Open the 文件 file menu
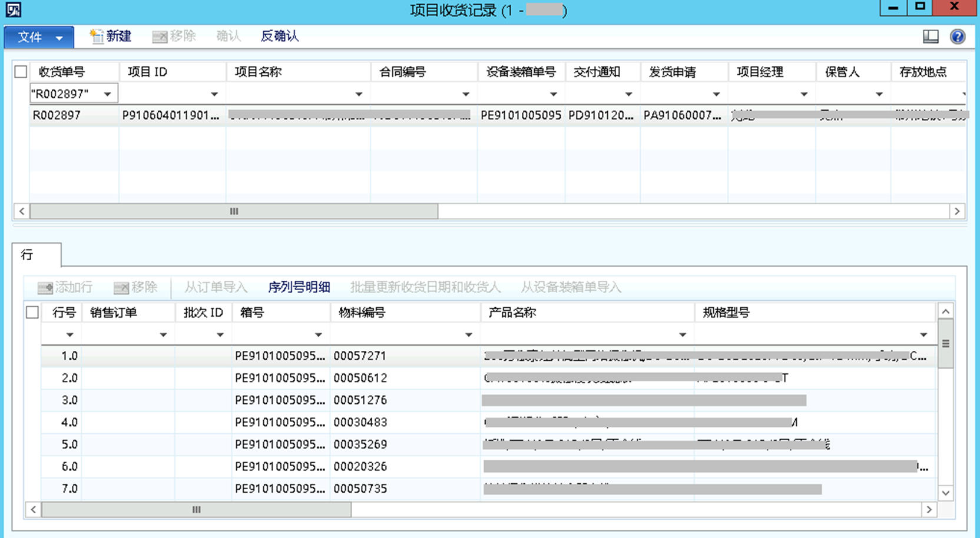This screenshot has width=980, height=538. point(39,37)
